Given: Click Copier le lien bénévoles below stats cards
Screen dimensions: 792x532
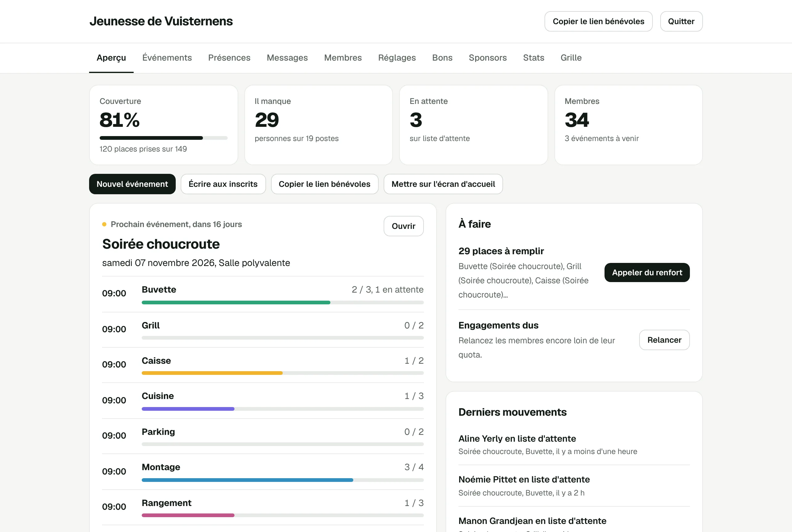Looking at the screenshot, I should coord(325,184).
